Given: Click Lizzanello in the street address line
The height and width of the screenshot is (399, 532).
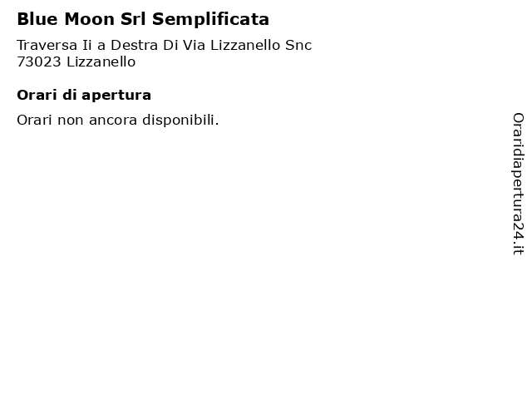Looking at the screenshot, I should (x=245, y=45).
